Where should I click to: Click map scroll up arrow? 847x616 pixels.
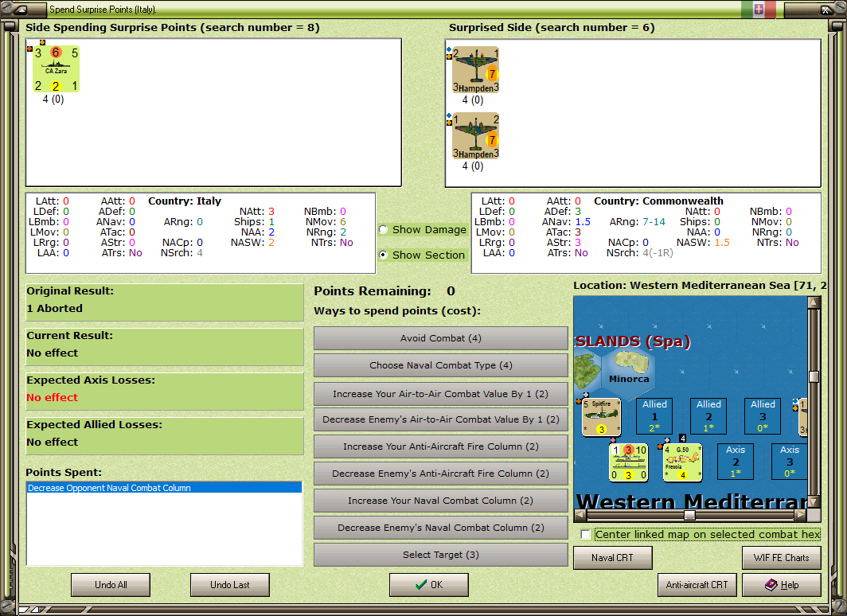point(814,302)
